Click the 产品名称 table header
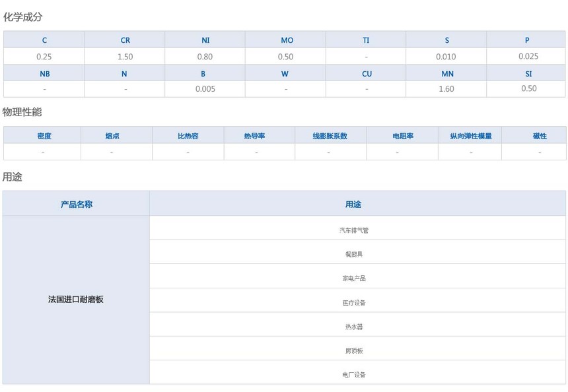568x392 pixels. [x=77, y=205]
